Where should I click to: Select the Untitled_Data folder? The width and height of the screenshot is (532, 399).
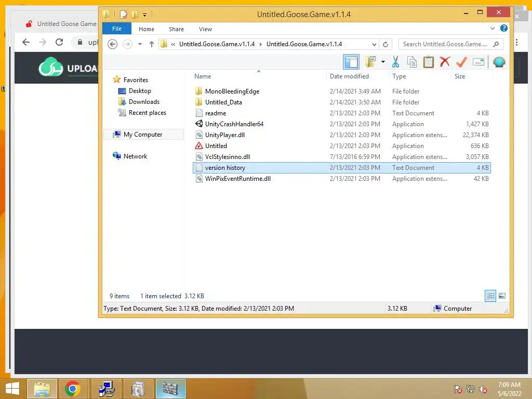coord(223,102)
